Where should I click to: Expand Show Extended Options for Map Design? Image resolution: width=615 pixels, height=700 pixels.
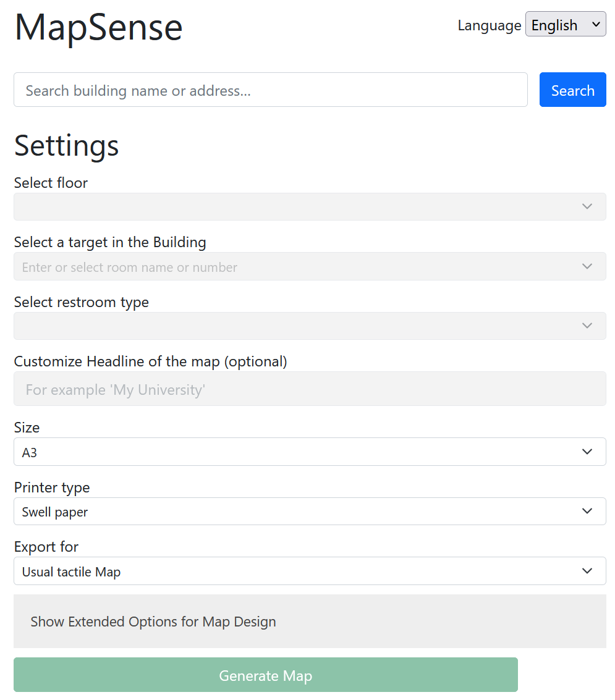(x=310, y=621)
